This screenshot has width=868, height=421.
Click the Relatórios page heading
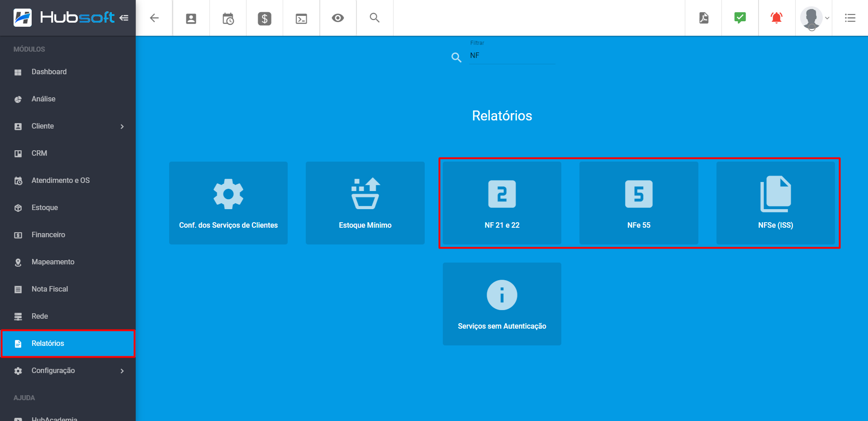point(502,116)
